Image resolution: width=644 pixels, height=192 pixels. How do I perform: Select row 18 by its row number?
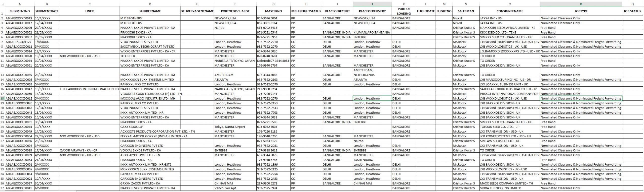click(x=2, y=99)
